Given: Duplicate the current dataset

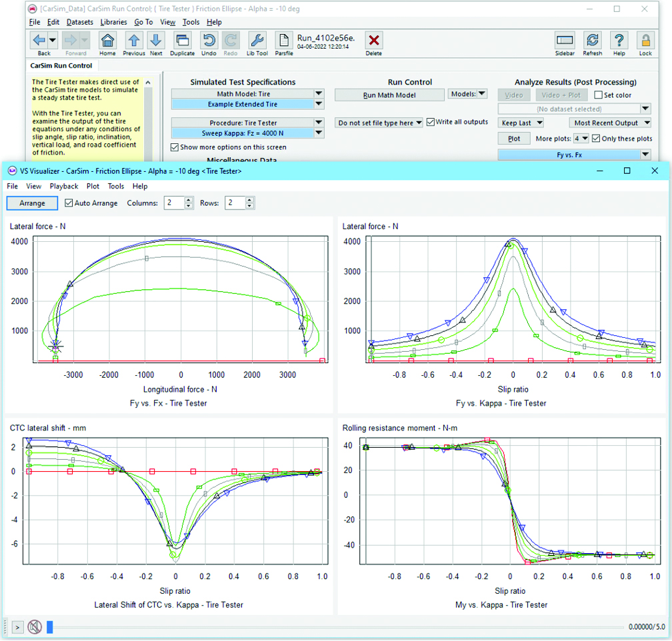Looking at the screenshot, I should [x=183, y=41].
